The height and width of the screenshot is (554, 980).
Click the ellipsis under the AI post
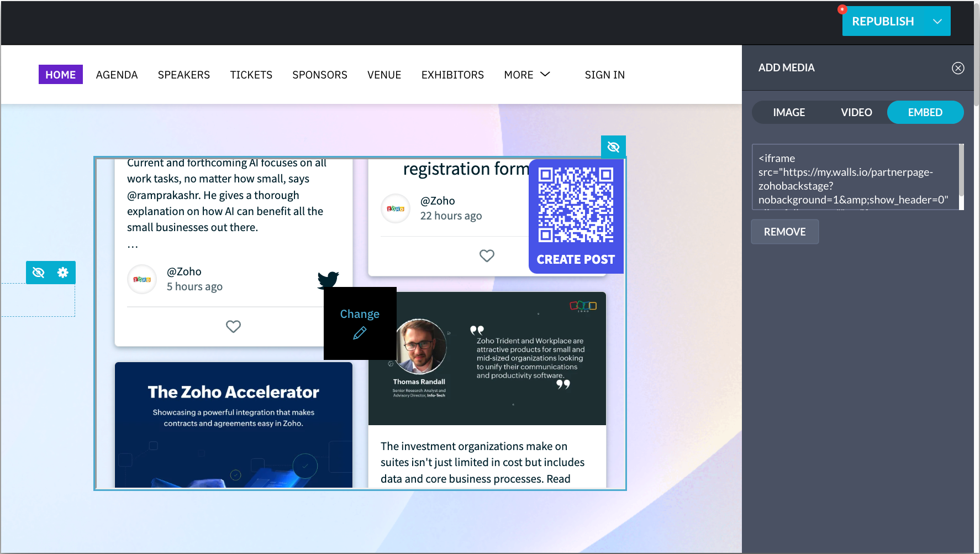click(x=133, y=245)
